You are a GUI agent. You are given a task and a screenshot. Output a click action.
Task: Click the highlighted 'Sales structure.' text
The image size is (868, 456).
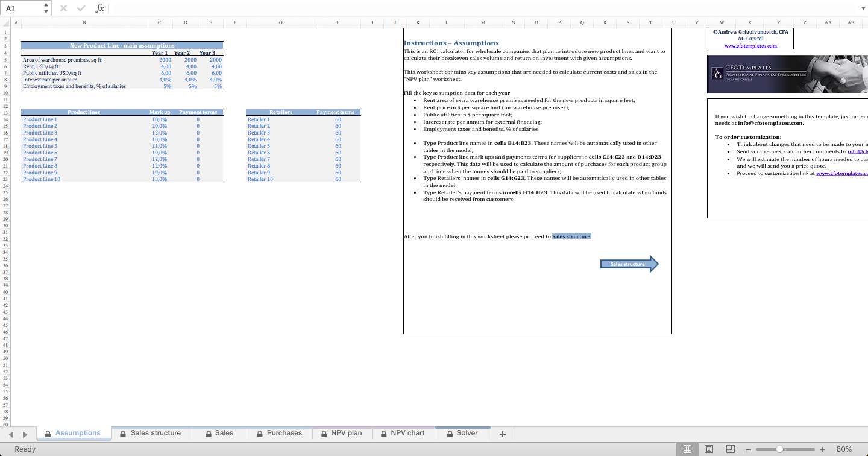(571, 236)
